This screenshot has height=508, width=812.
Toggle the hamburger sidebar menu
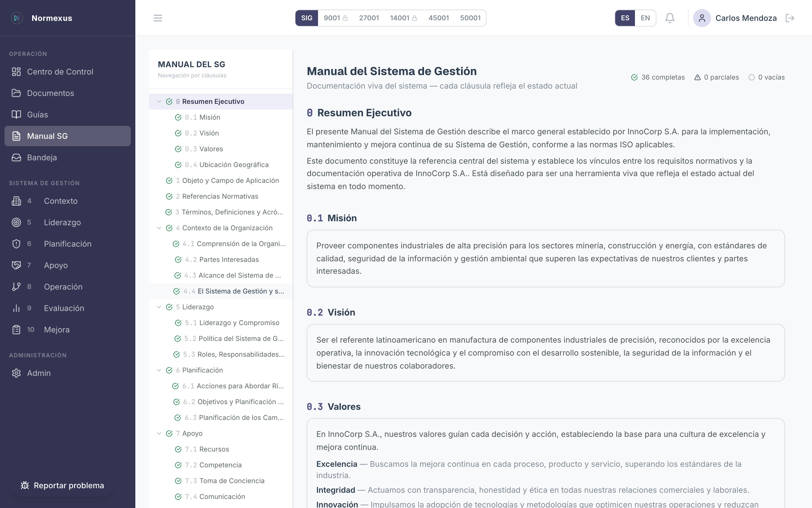(x=158, y=18)
